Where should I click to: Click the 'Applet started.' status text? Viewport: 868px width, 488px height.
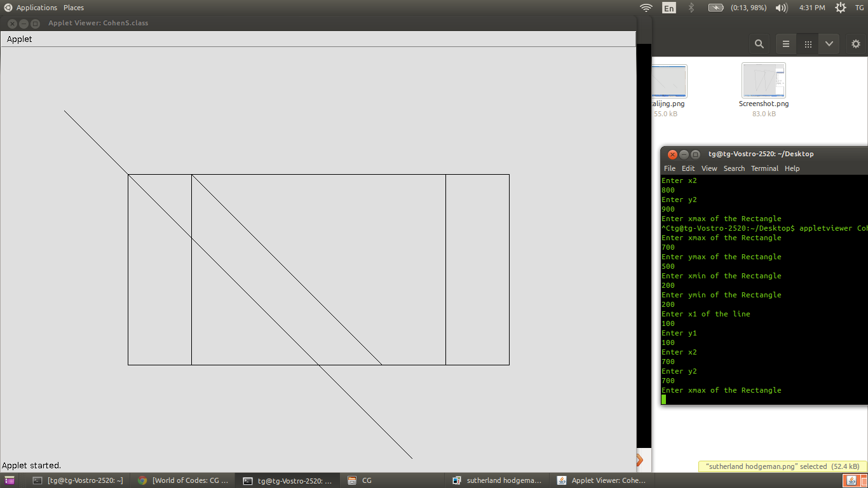[x=32, y=466]
